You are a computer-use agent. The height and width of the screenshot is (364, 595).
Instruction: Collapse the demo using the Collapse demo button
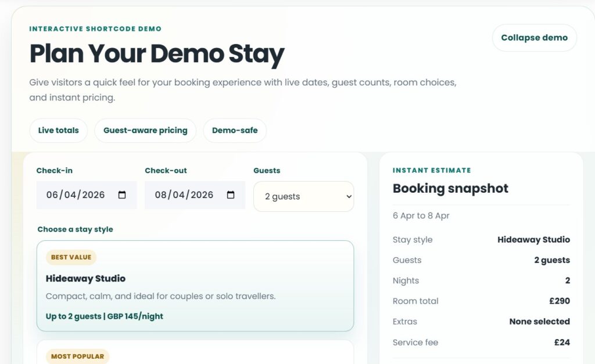pos(533,37)
